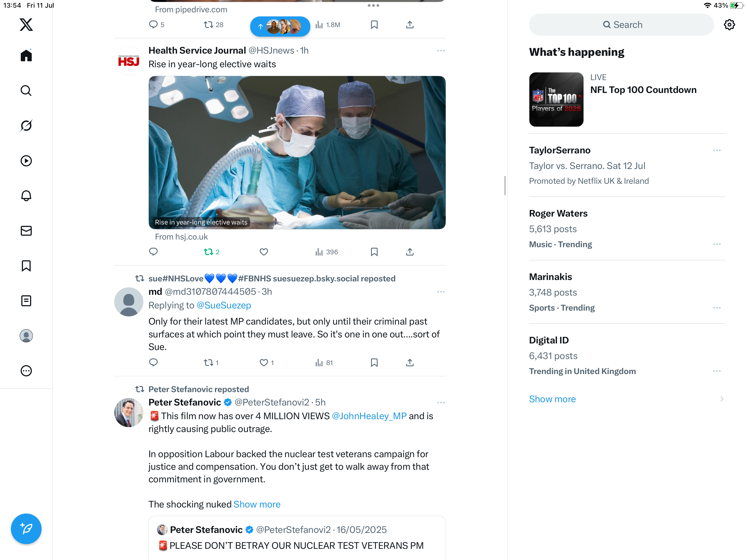
Task: Go to Home tab in sidebar
Action: click(x=26, y=56)
